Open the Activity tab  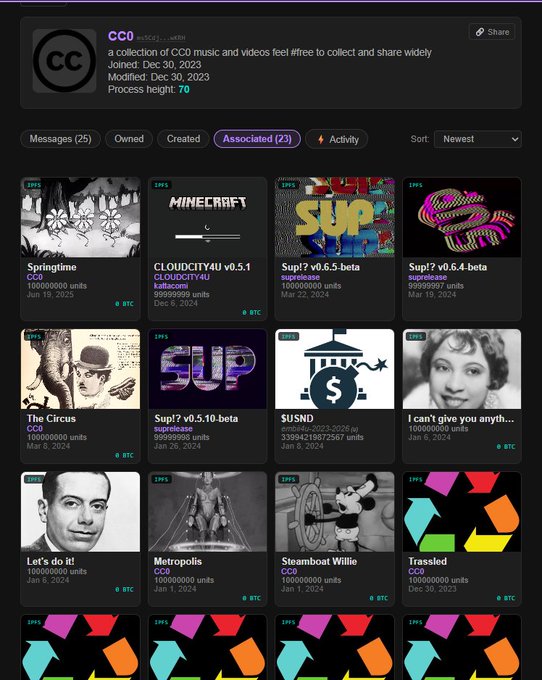pos(337,139)
